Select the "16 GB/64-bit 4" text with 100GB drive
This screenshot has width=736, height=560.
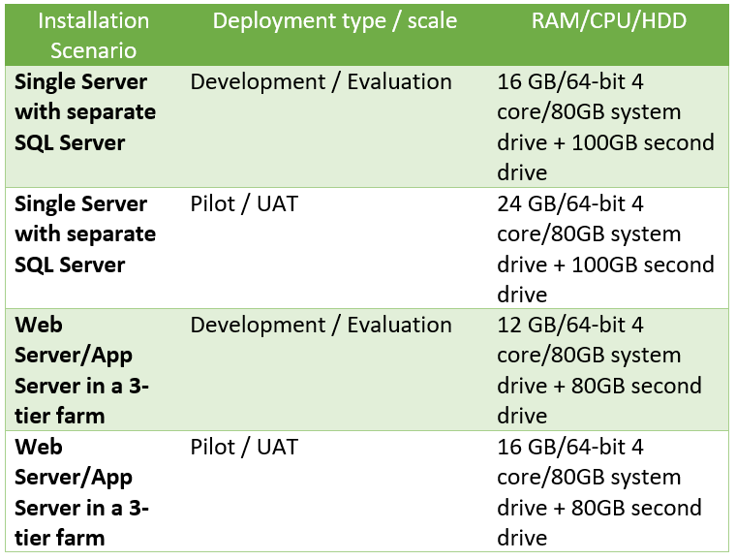(569, 81)
